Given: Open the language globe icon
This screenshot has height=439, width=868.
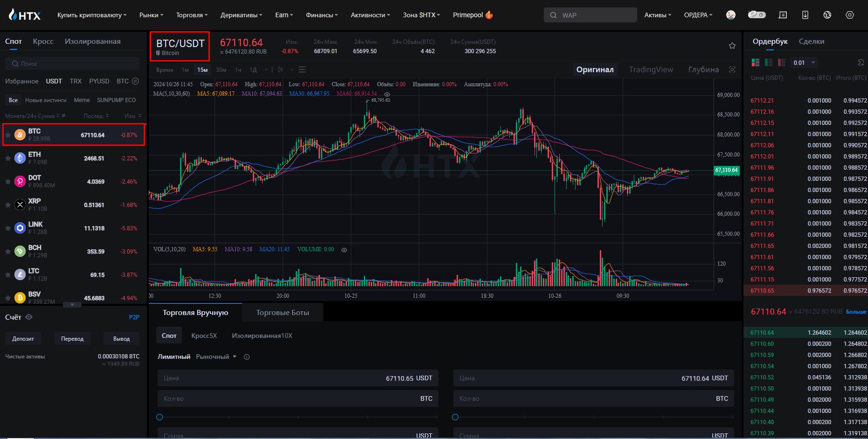Looking at the screenshot, I should pyautogui.click(x=827, y=15).
